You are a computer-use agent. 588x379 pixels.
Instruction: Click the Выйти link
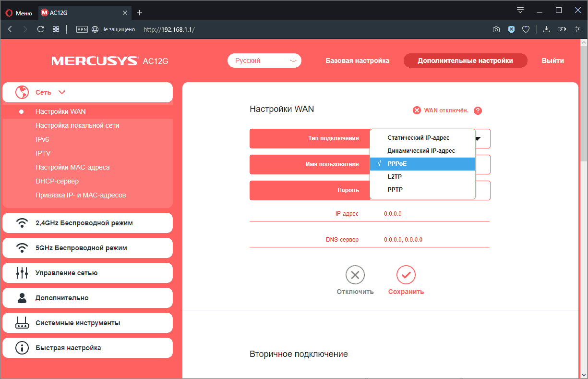(x=552, y=61)
